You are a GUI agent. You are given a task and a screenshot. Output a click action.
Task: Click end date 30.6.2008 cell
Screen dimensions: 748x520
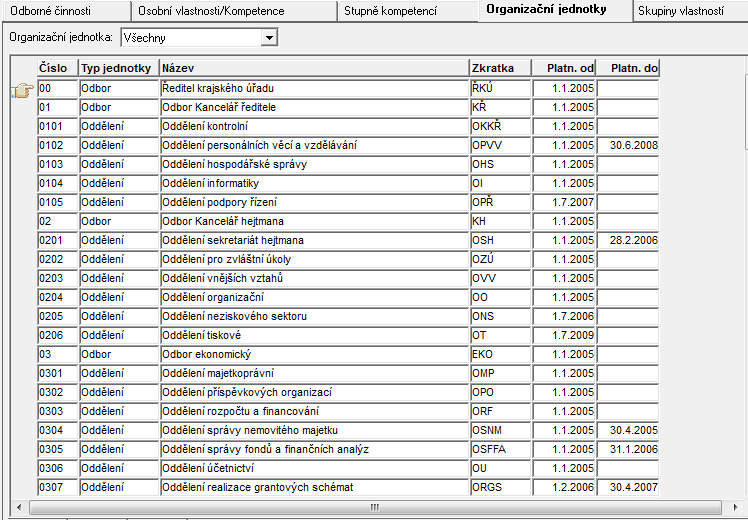pos(628,146)
